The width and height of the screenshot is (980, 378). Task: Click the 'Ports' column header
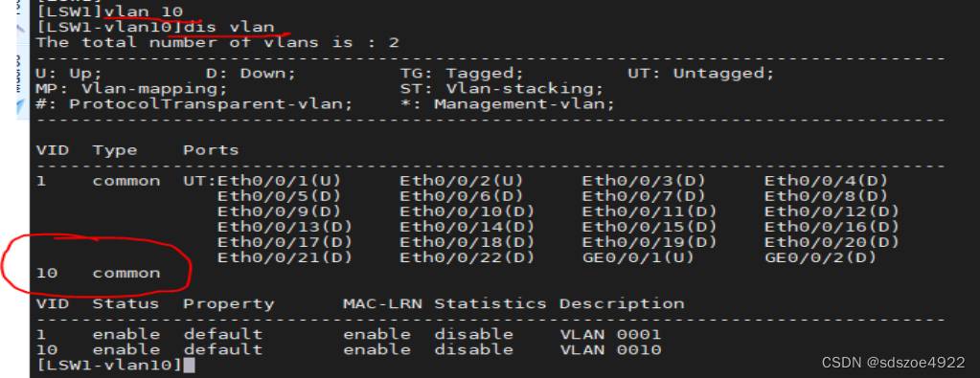pyautogui.click(x=211, y=150)
